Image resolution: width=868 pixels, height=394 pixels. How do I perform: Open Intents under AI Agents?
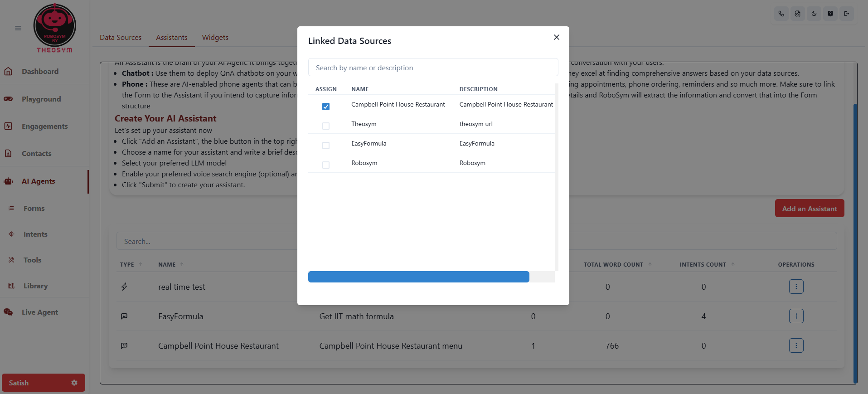point(35,234)
